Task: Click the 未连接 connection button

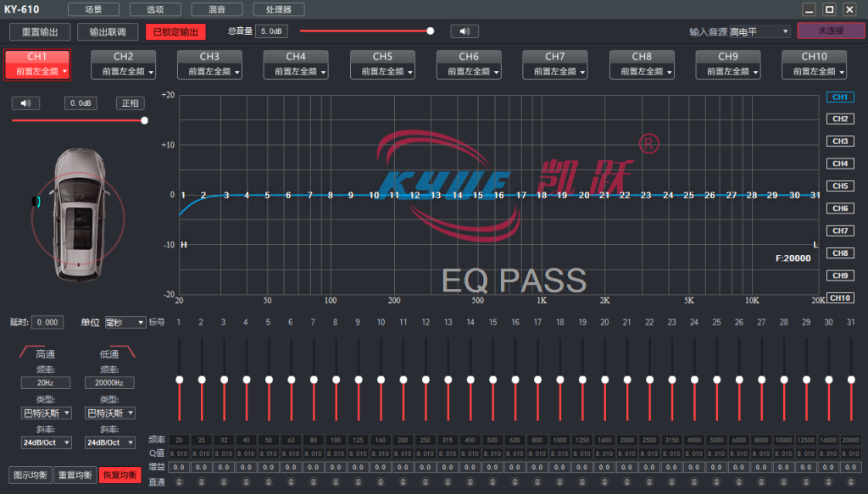Action: (831, 31)
